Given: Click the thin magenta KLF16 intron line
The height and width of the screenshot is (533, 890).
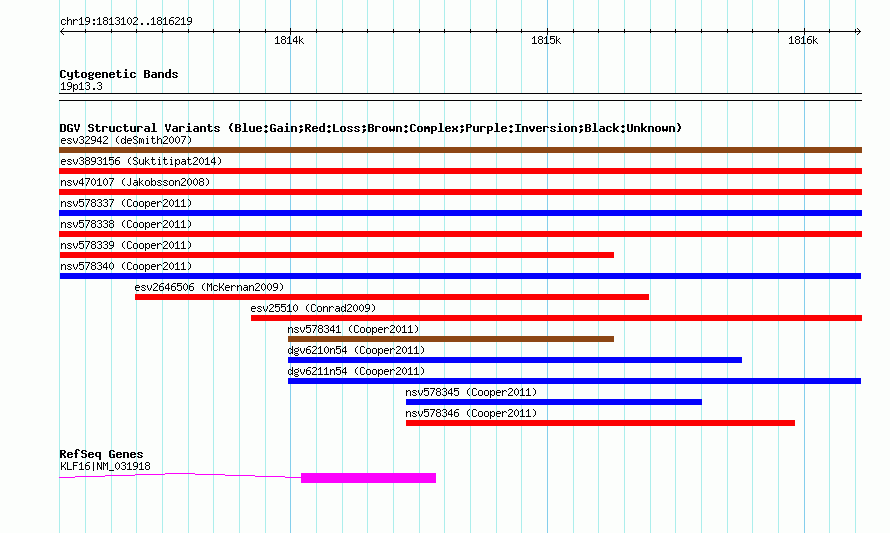Looking at the screenshot, I should click(x=180, y=475).
